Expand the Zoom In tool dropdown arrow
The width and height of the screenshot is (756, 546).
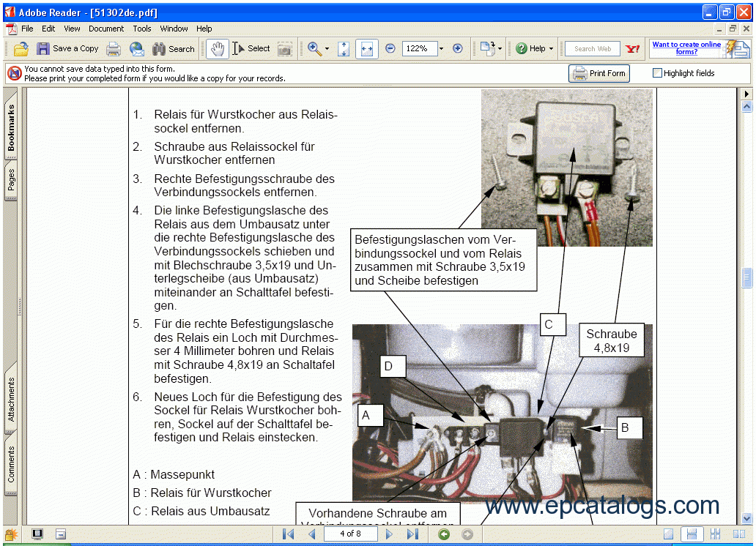tap(327, 49)
